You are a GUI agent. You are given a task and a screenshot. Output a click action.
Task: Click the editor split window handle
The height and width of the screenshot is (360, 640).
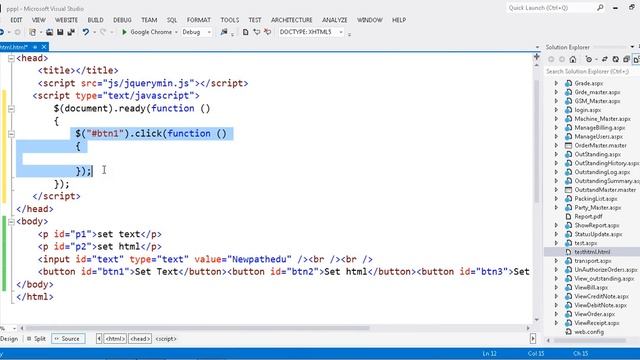(x=537, y=57)
